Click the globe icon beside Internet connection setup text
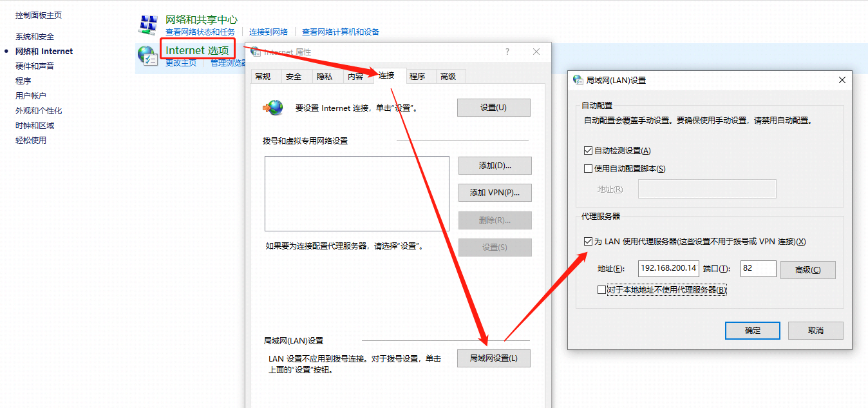 [272, 108]
